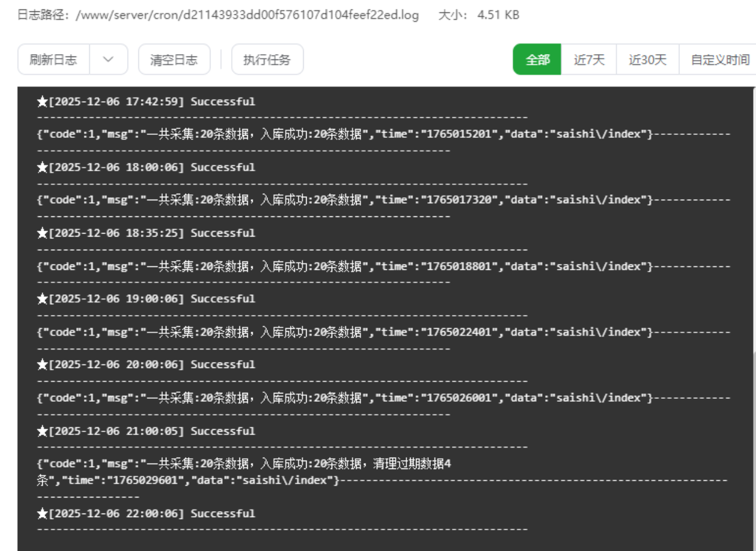This screenshot has width=756, height=551.
Task: Switch to the 近7天 filter
Action: [588, 59]
